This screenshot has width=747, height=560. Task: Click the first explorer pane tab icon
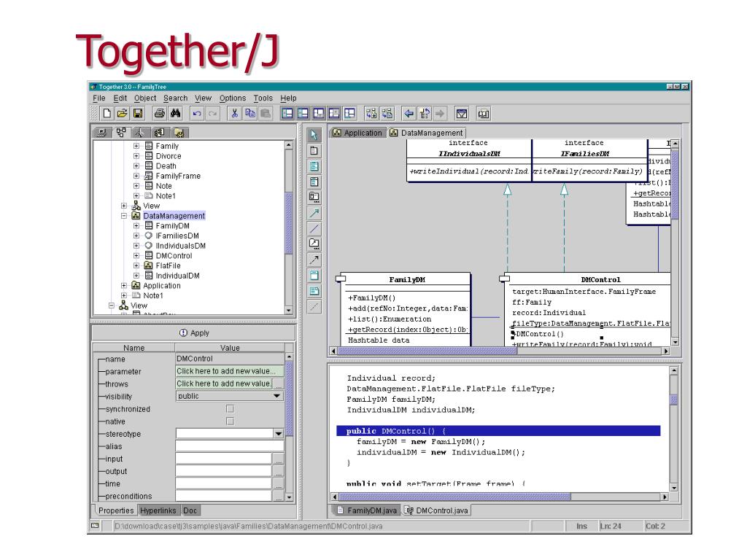102,133
